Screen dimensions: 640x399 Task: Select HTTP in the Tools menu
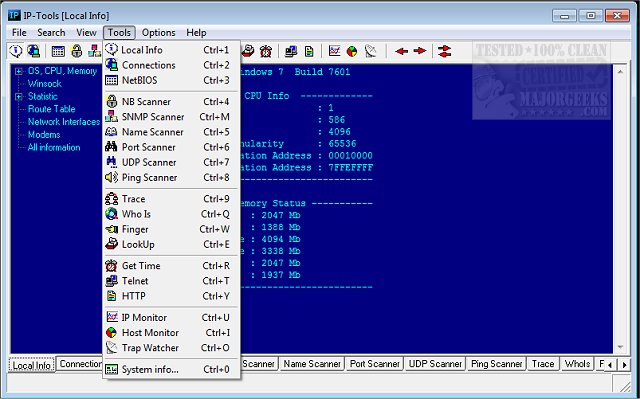pyautogui.click(x=171, y=296)
